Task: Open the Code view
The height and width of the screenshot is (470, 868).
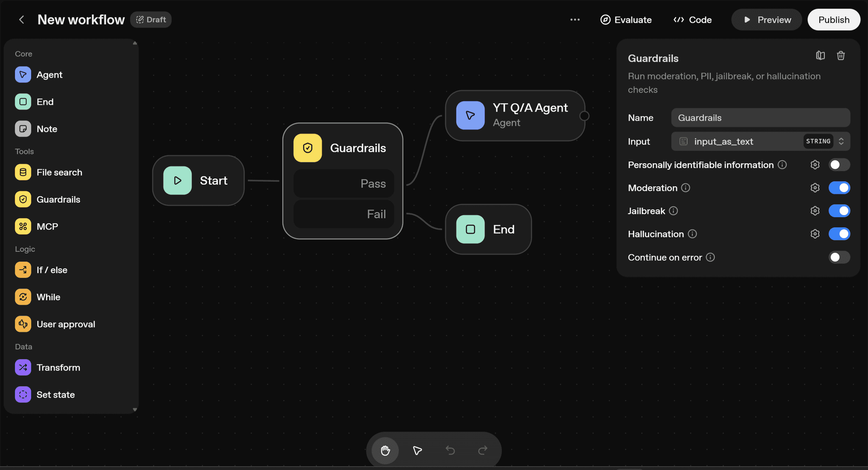Action: pyautogui.click(x=693, y=20)
